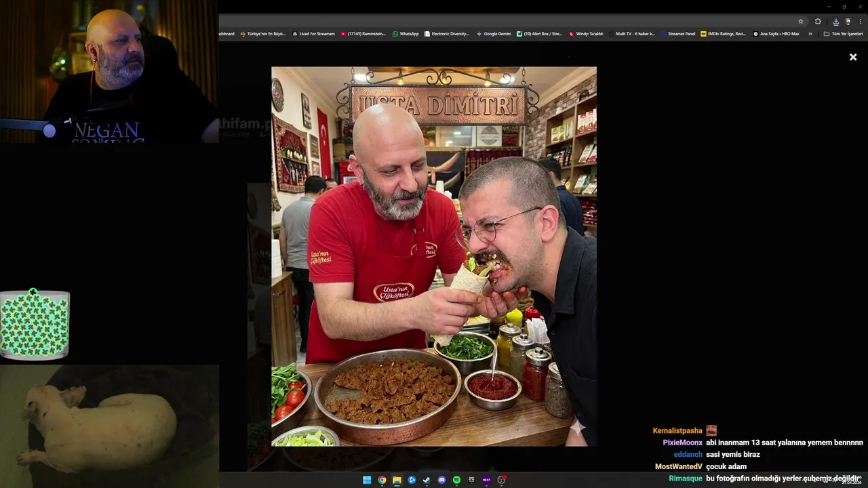The width and height of the screenshot is (868, 488).
Task: Open the Streamer Panel bookmark
Action: pyautogui.click(x=678, y=33)
